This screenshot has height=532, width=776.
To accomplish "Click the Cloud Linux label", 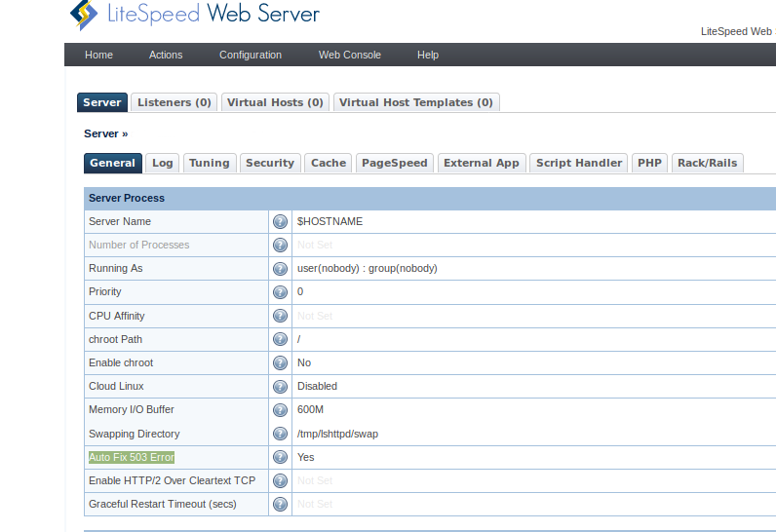I will pos(116,386).
